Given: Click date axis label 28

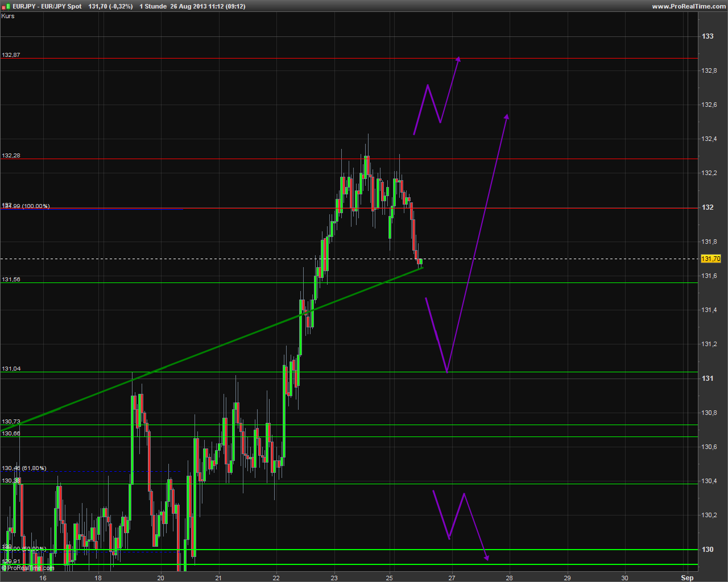Looking at the screenshot, I should point(509,578).
